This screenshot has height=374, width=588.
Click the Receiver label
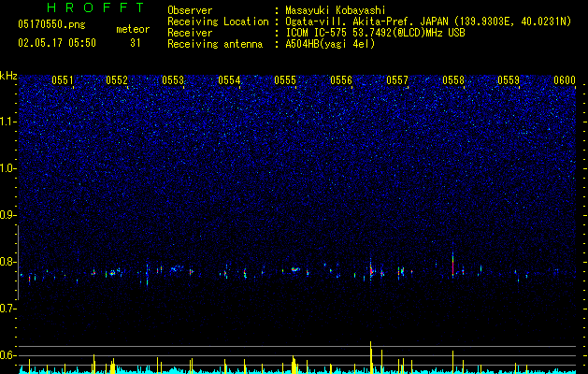(x=190, y=33)
